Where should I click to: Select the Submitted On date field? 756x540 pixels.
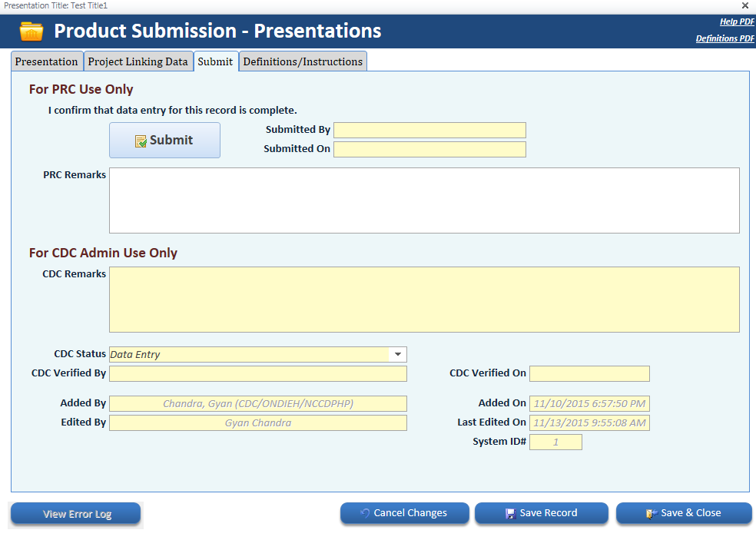pos(429,149)
